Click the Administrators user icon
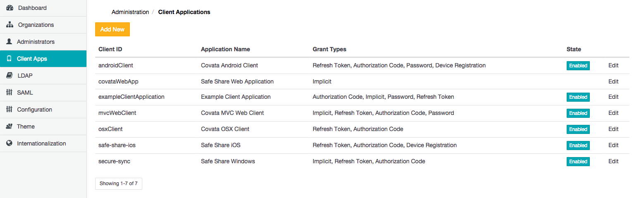Viewport: 644px width, 198px height. pos(9,42)
